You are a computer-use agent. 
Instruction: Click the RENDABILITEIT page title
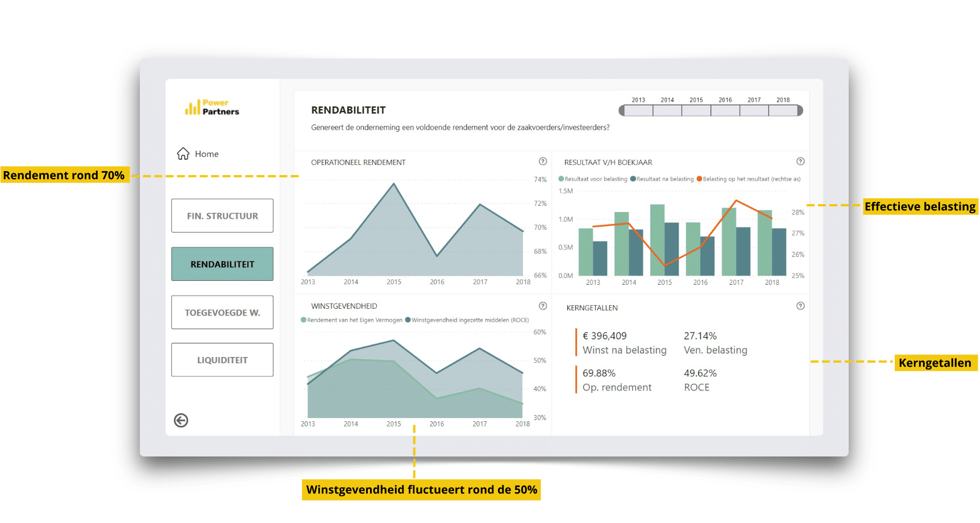click(348, 110)
